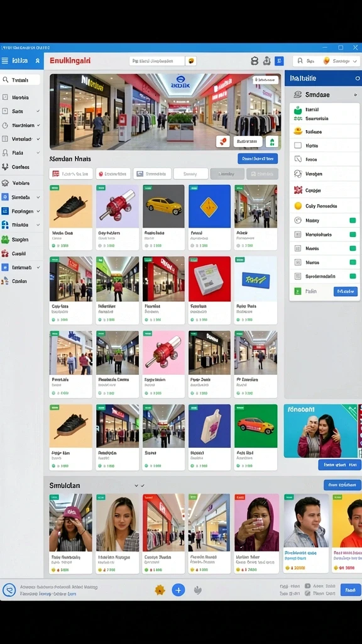Image resolution: width=362 pixels, height=644 pixels.
Task: Toggle the green switch in the Sercdernadiin row
Action: tap(352, 277)
